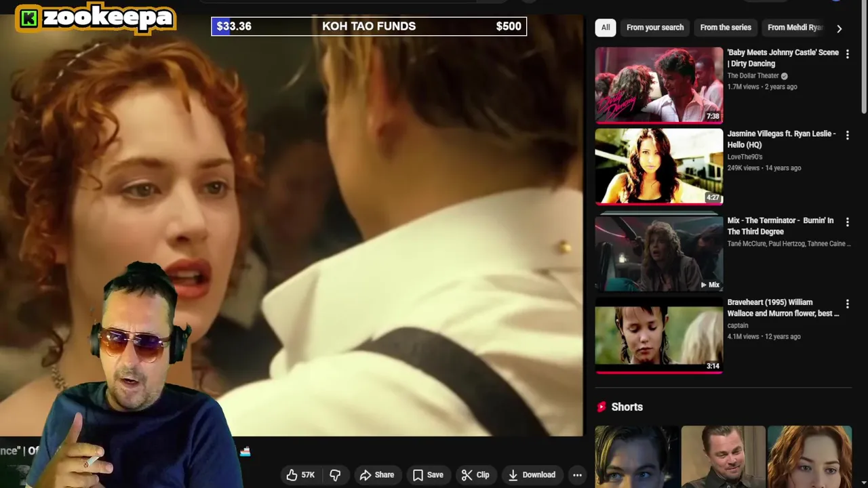Open the middle Shorts thumbnail
Image resolution: width=868 pixels, height=488 pixels.
pos(723,457)
